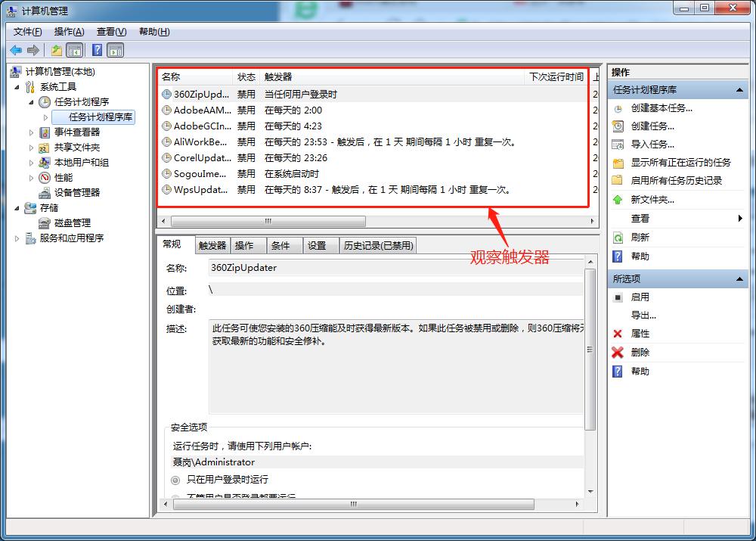The width and height of the screenshot is (756, 541).
Task: Click the Back arrow toolbar icon
Action: tap(16, 50)
